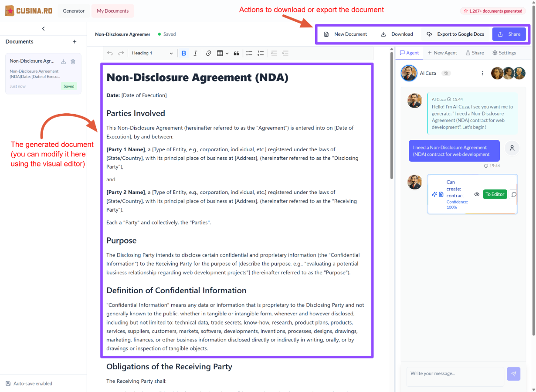
Task: Click the [Party 1 Name] placeholder
Action: (x=126, y=149)
